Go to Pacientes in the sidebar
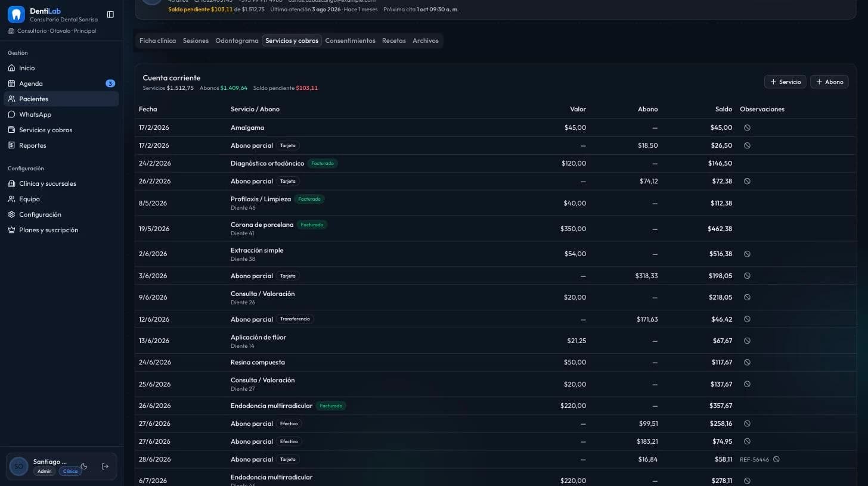 pyautogui.click(x=61, y=99)
